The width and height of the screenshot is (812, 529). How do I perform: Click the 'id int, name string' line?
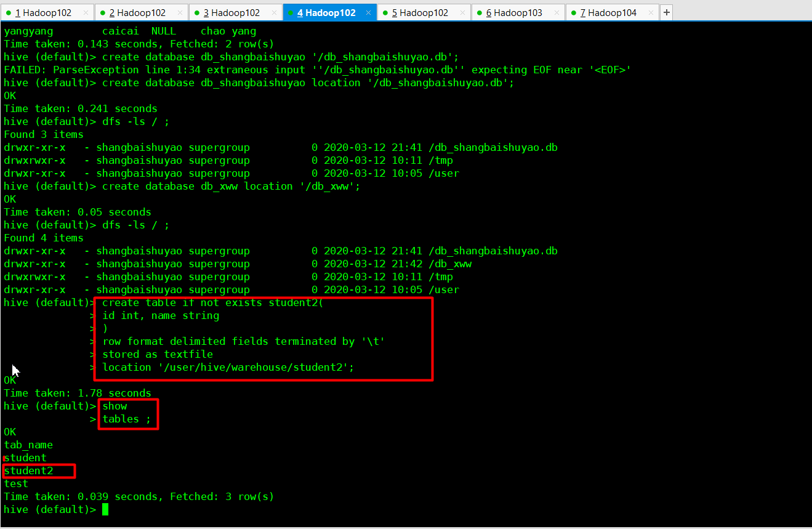161,315
